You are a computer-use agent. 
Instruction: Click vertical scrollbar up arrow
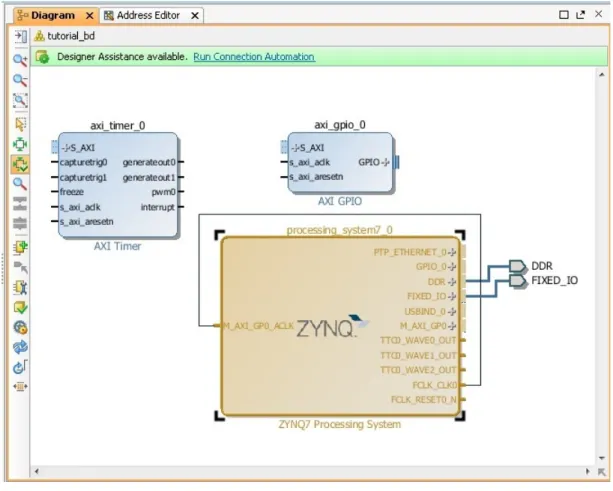tap(602, 75)
